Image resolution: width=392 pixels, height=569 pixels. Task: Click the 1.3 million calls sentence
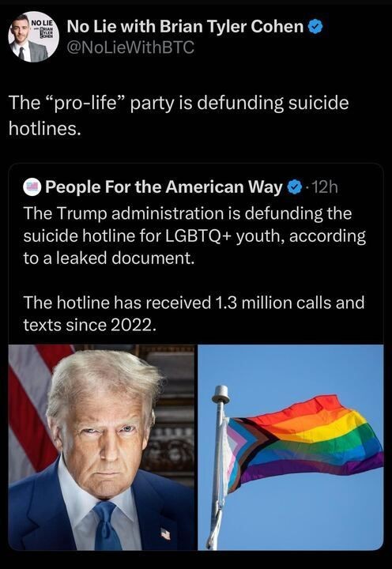coord(194,314)
